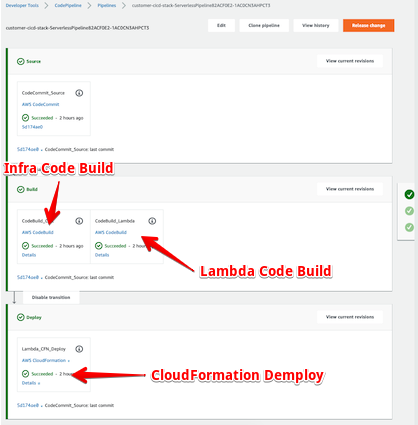Open Pipelines breadcrumb link
Screen dimensions: 418x425
[x=107, y=5]
